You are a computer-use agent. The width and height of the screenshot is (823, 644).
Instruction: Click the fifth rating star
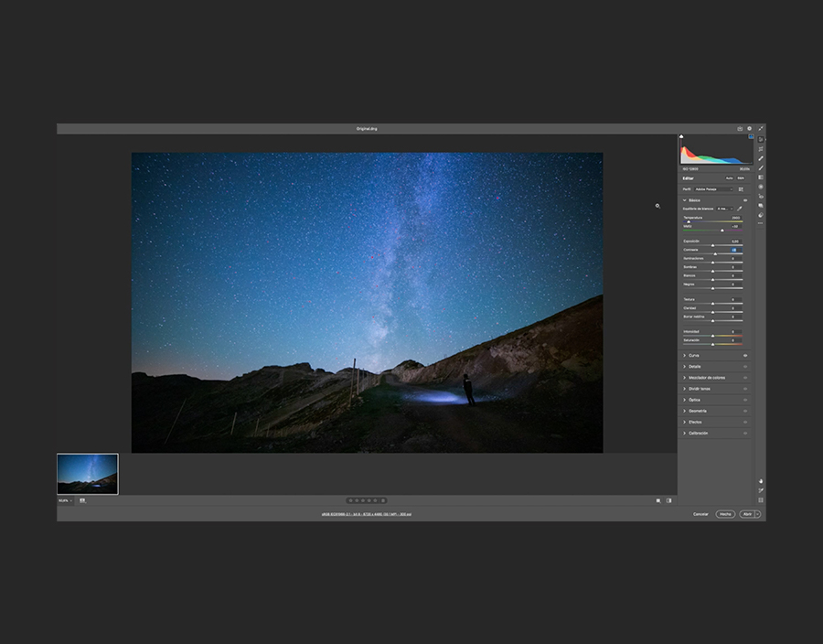(x=375, y=500)
